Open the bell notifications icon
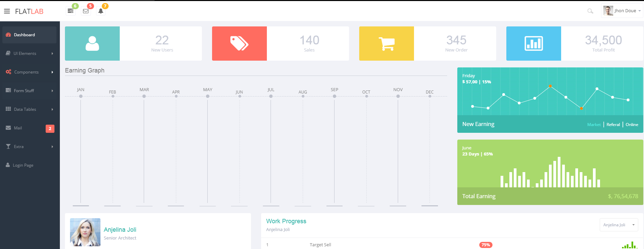This screenshot has width=644, height=249. (101, 11)
